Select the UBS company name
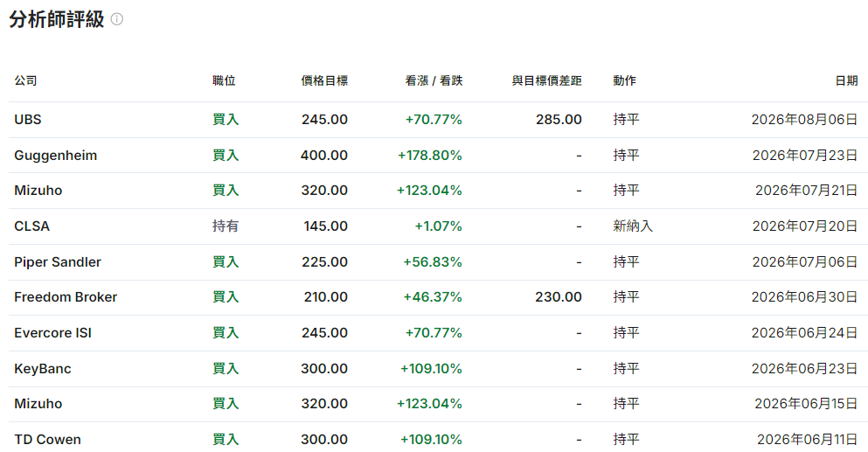Image resolution: width=868 pixels, height=452 pixels. pos(28,120)
